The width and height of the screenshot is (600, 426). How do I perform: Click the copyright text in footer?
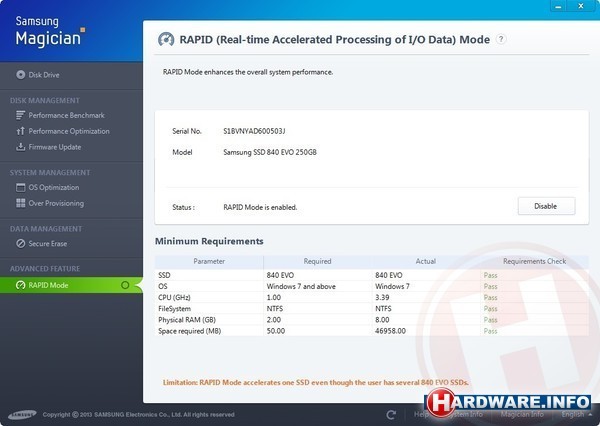point(139,415)
